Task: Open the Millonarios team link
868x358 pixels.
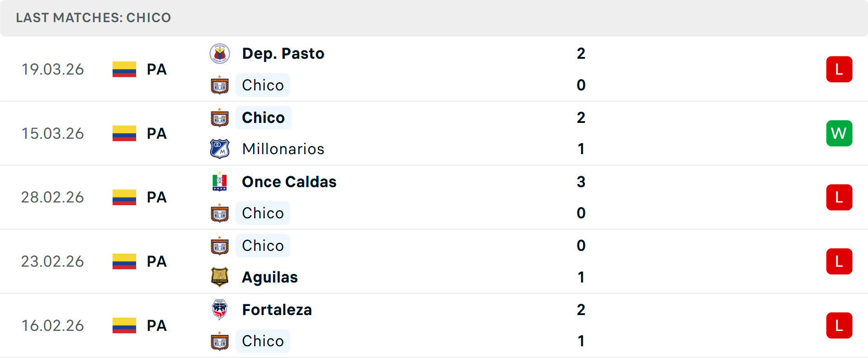Action: click(283, 149)
